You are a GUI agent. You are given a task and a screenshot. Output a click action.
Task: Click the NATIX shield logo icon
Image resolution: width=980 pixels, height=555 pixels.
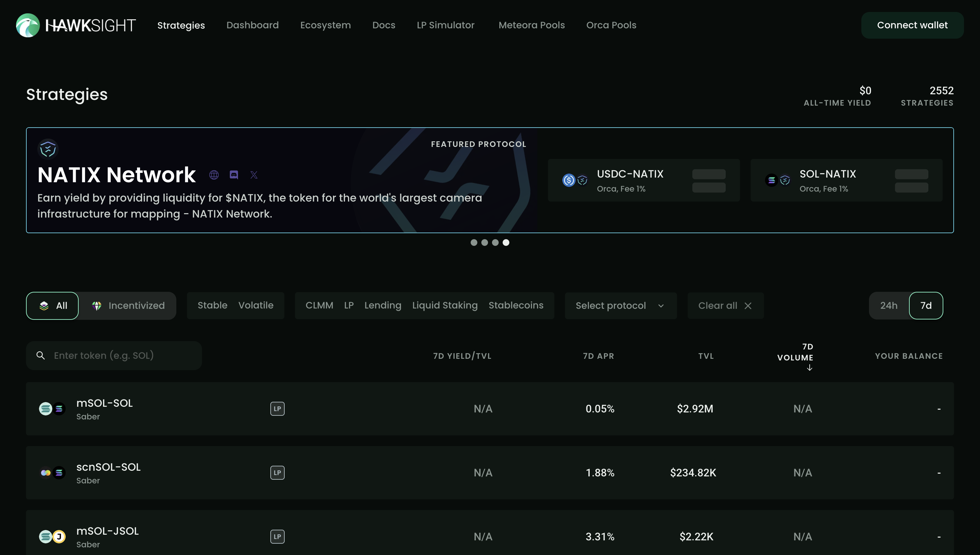pyautogui.click(x=48, y=149)
